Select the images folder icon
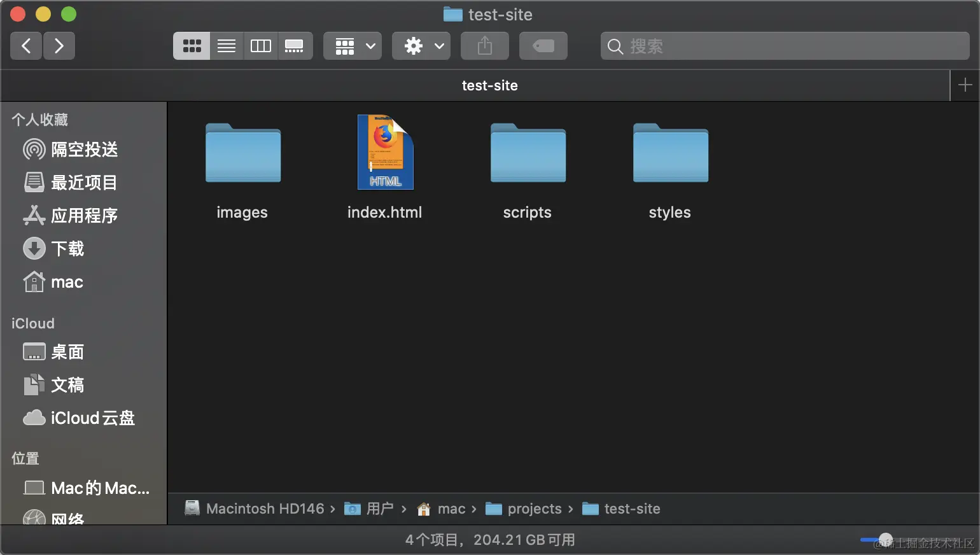 243,153
